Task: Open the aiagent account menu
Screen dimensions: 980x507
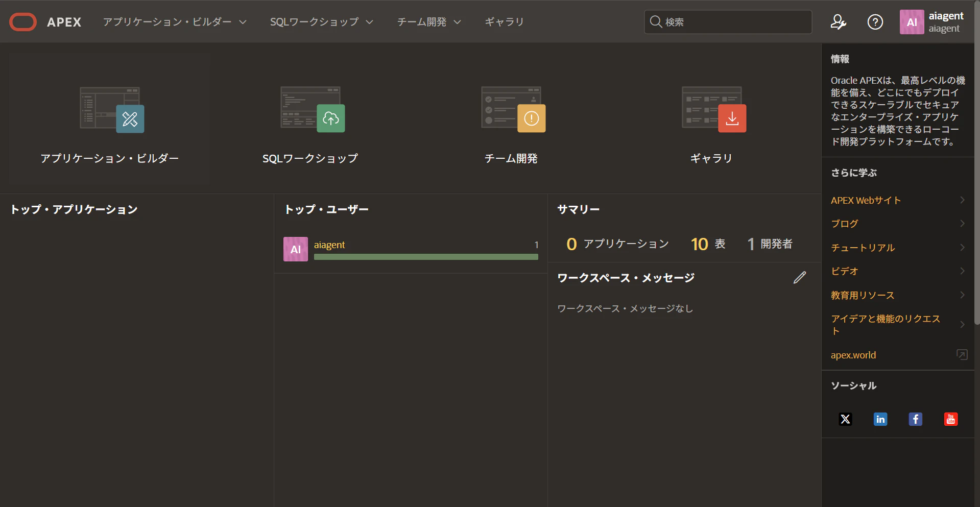Action: click(x=932, y=22)
